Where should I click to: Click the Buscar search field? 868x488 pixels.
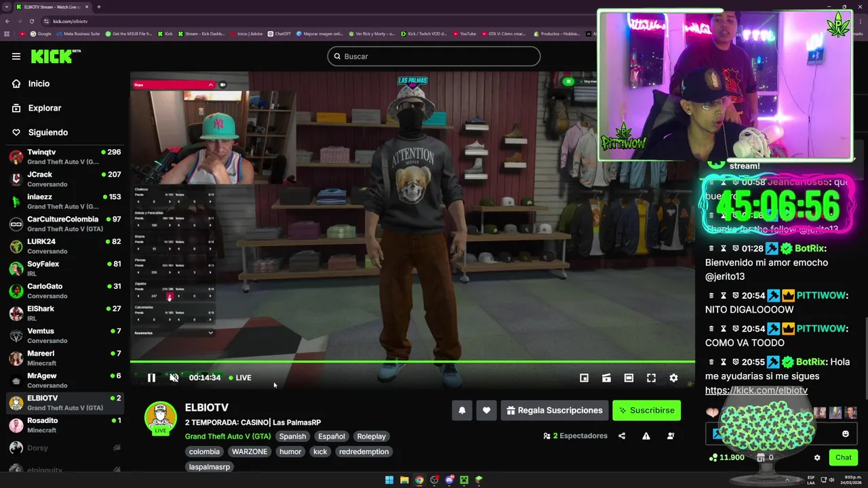pos(434,56)
